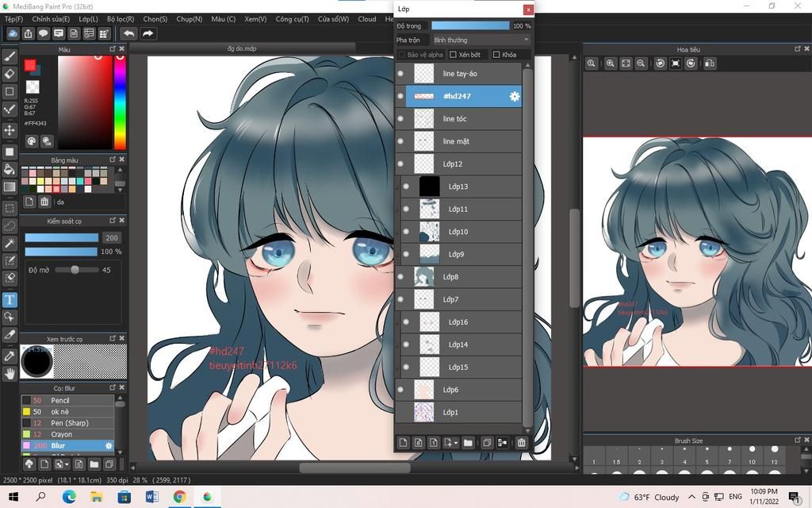Viewport: 812px width, 508px height.
Task: Select the Hand pan tool
Action: point(10,373)
